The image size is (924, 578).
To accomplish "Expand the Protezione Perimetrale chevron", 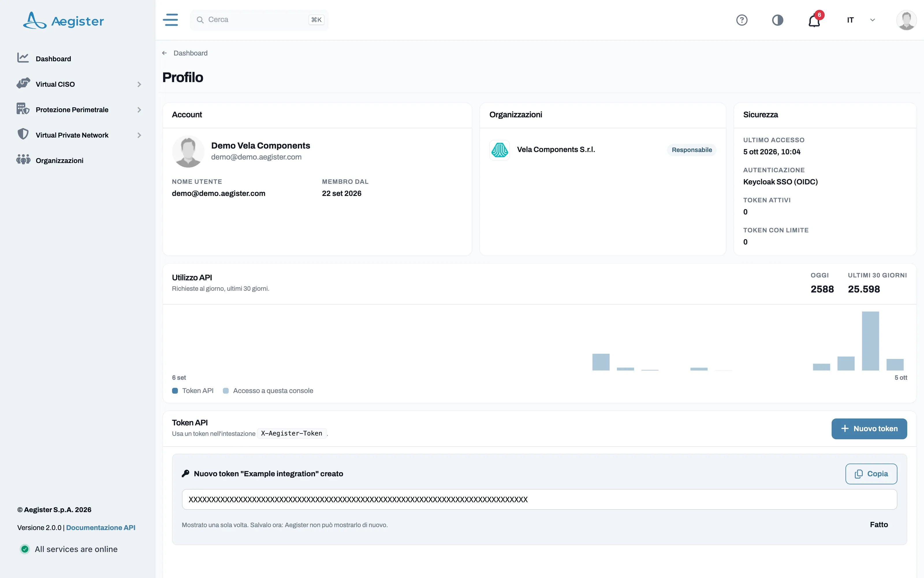I will click(139, 110).
